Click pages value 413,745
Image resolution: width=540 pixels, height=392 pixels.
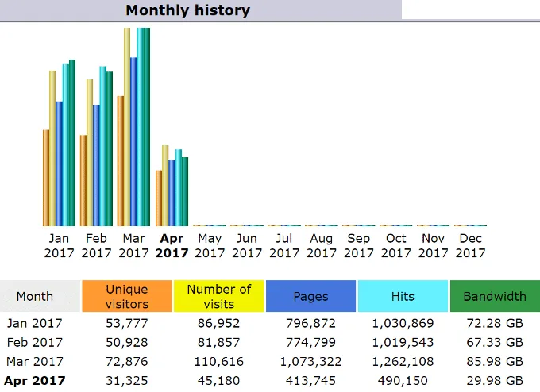pyautogui.click(x=310, y=381)
